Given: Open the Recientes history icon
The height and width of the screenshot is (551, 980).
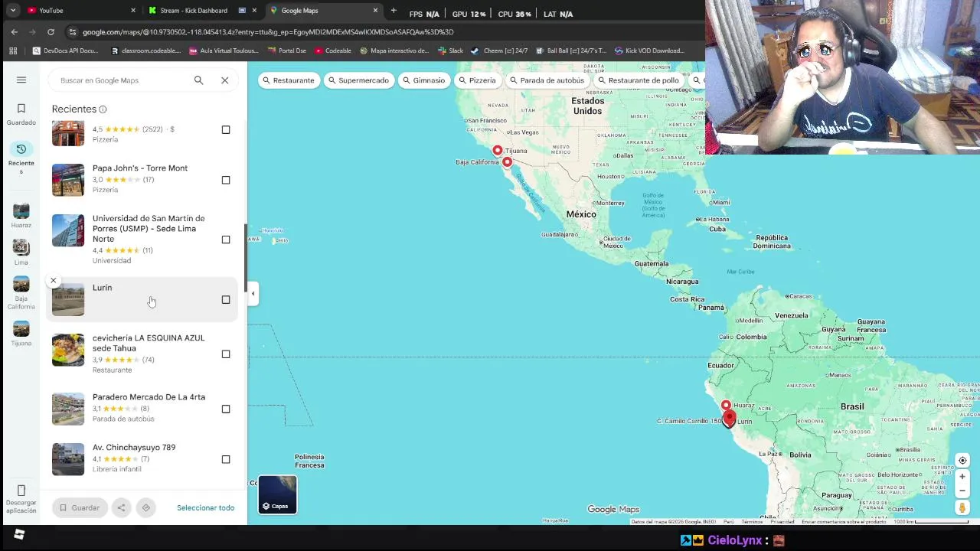Looking at the screenshot, I should pos(21,148).
